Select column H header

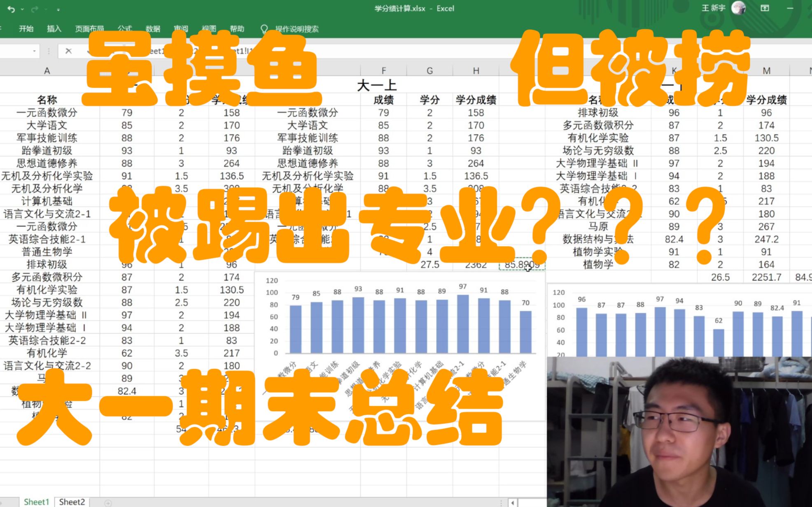(x=476, y=71)
